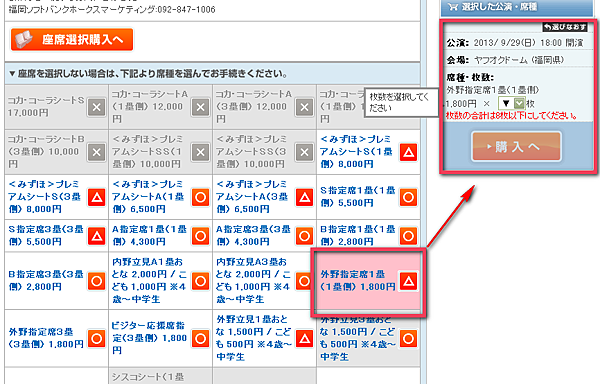Select B指定席3塁(3塁側) 2,800円 link
This screenshot has height=384, width=600.
(46, 280)
